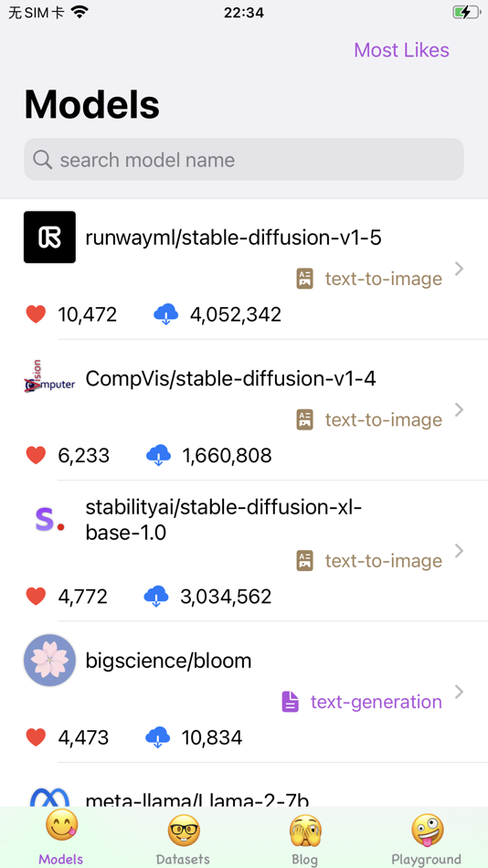Tap the text-generation document icon for bloom
The width and height of the screenshot is (488, 868).
pyautogui.click(x=291, y=702)
